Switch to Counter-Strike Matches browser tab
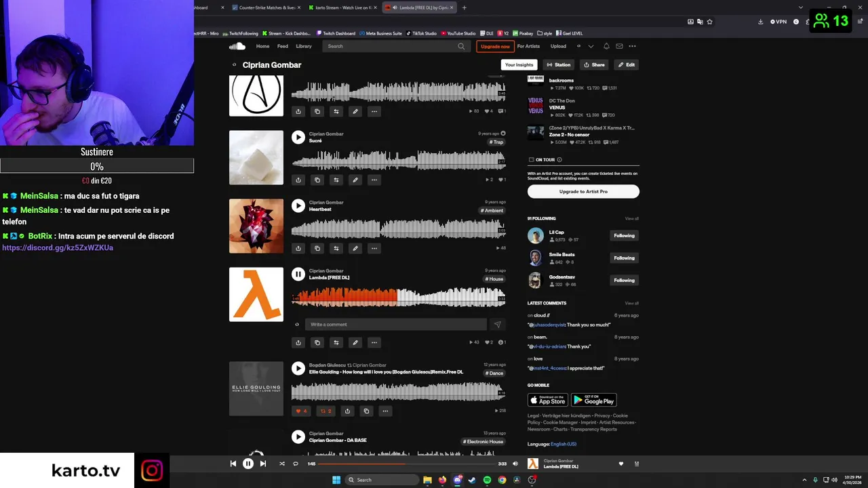 coord(266,7)
